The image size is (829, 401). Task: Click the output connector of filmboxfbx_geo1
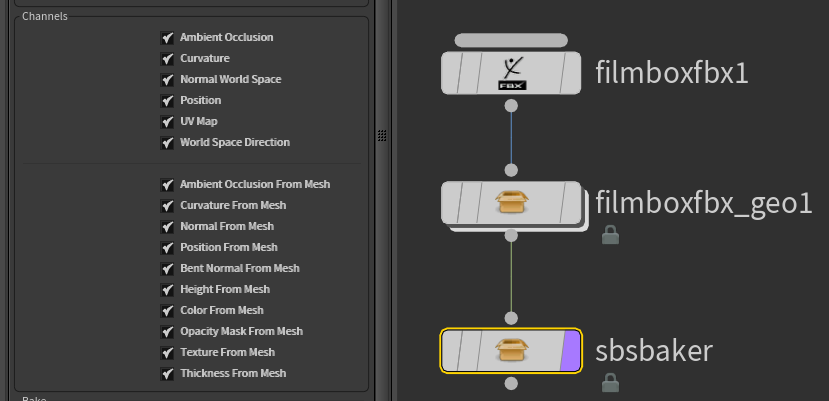click(511, 235)
